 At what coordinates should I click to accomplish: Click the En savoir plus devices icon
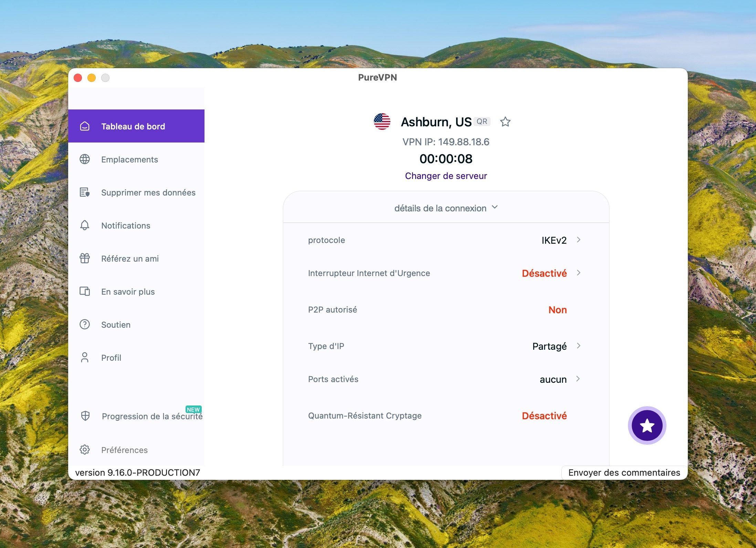coord(85,292)
